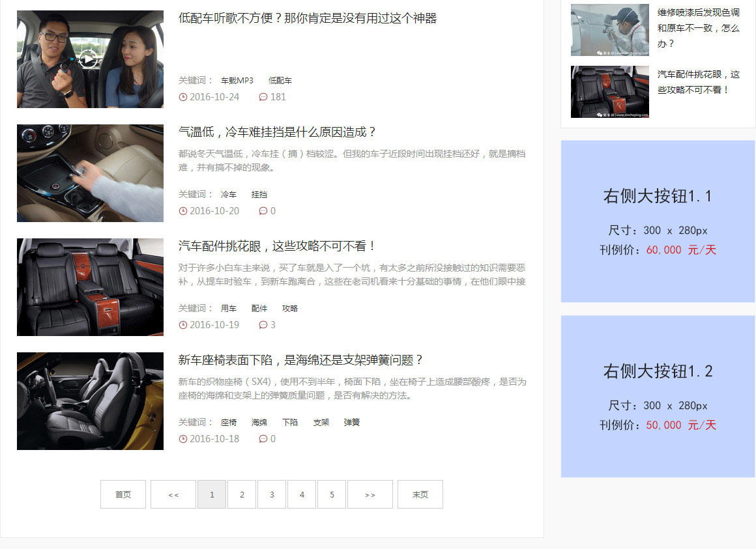Select page 3 in pagination

[272, 494]
